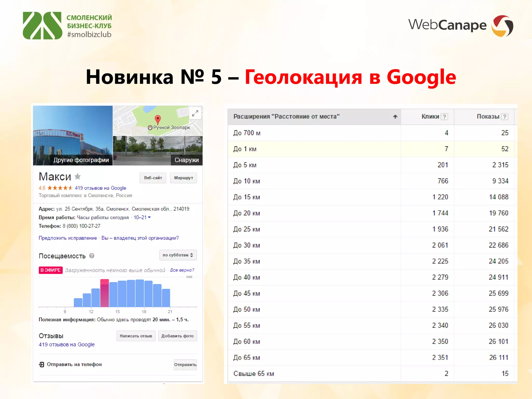Click the Маршрут button

tap(184, 178)
